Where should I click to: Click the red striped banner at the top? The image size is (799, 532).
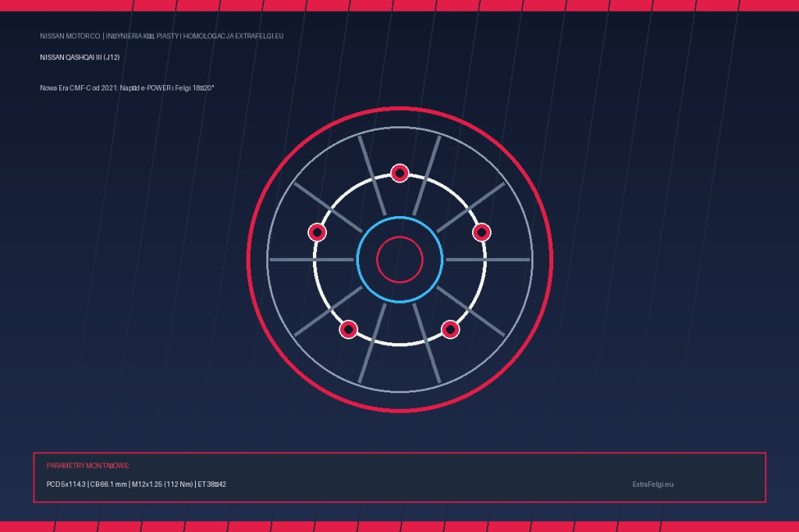tap(399, 5)
